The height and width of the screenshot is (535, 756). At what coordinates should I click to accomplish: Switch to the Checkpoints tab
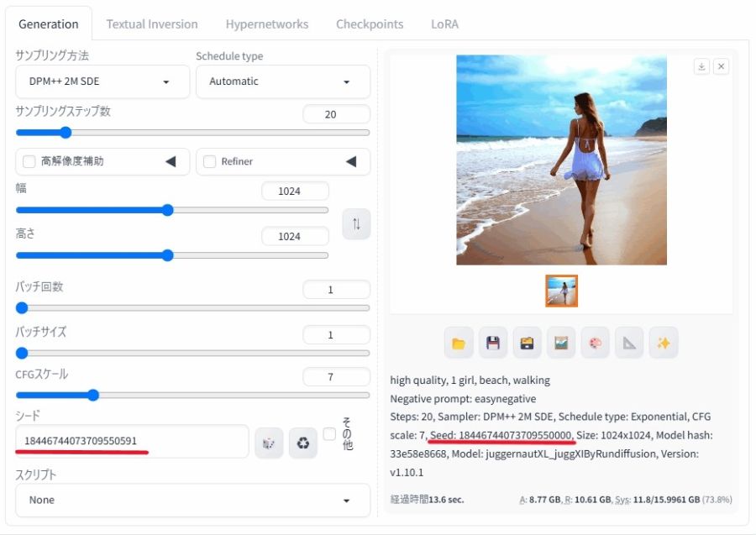click(370, 24)
